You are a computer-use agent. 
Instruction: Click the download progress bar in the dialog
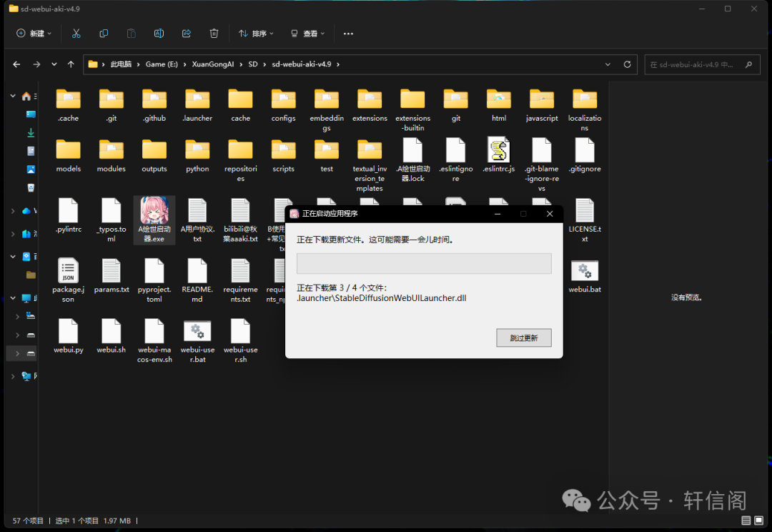424,263
